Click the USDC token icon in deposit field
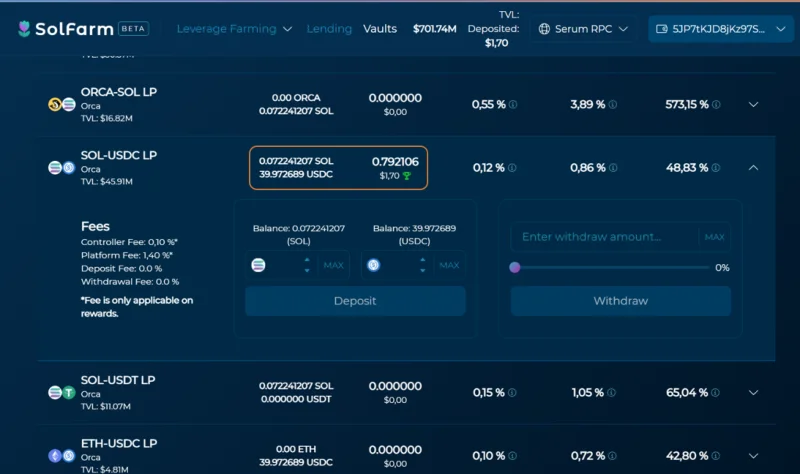Image resolution: width=800 pixels, height=474 pixels. 373,265
